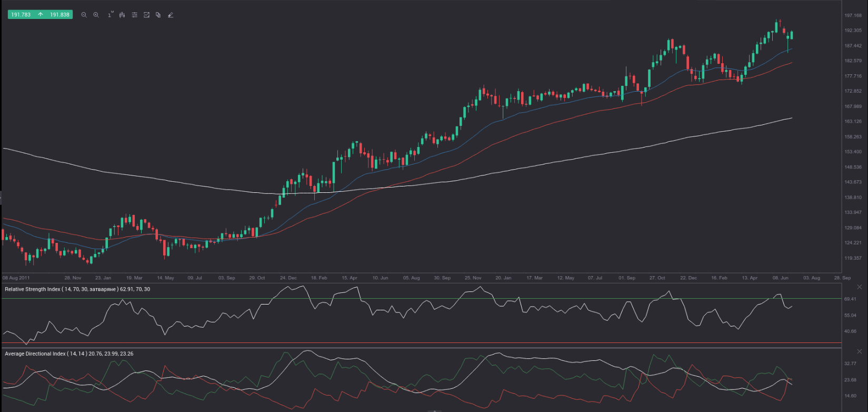Click the divider between RSI and ADX panels
Screen dimensions: 868x412
tap(421, 347)
